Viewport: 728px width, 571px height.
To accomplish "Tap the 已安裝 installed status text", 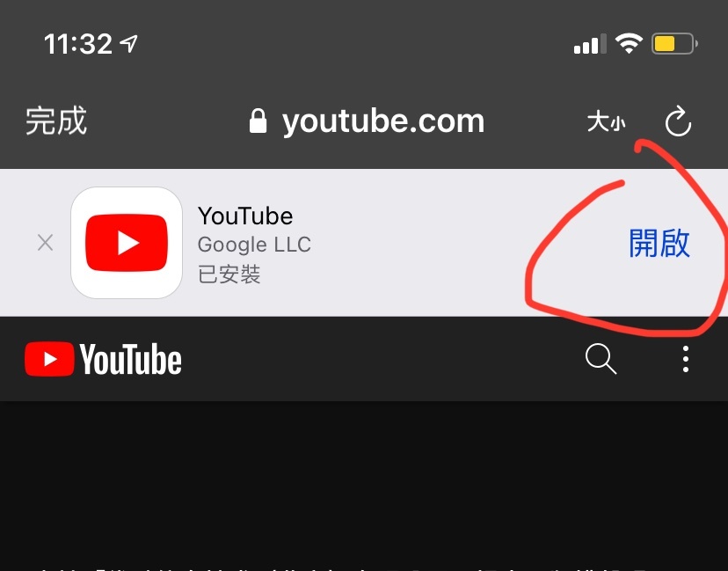I will point(229,275).
